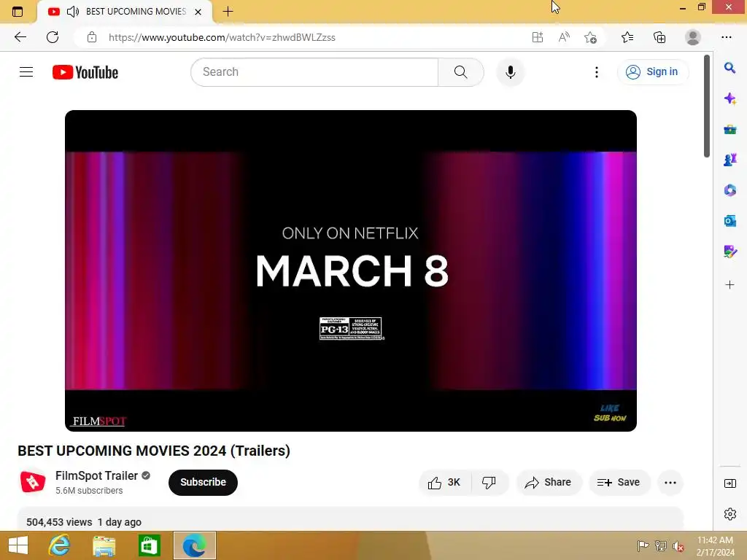
Task: Open FilmSpot Trailer channel name link
Action: tap(96, 475)
